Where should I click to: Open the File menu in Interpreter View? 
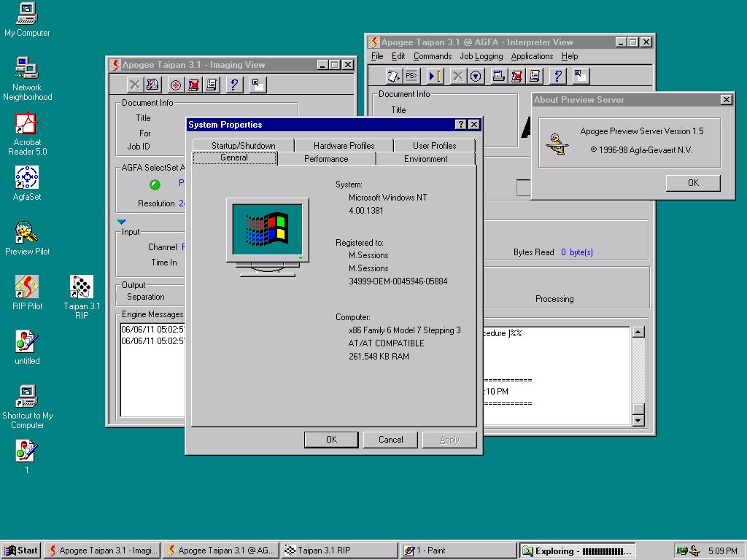[x=377, y=56]
